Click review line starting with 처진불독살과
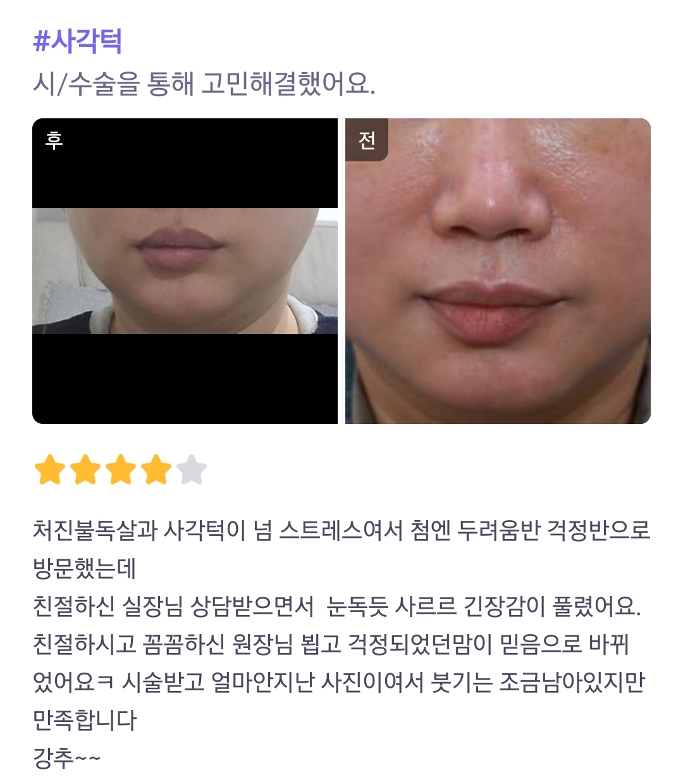The width and height of the screenshot is (683, 784). pos(341,530)
